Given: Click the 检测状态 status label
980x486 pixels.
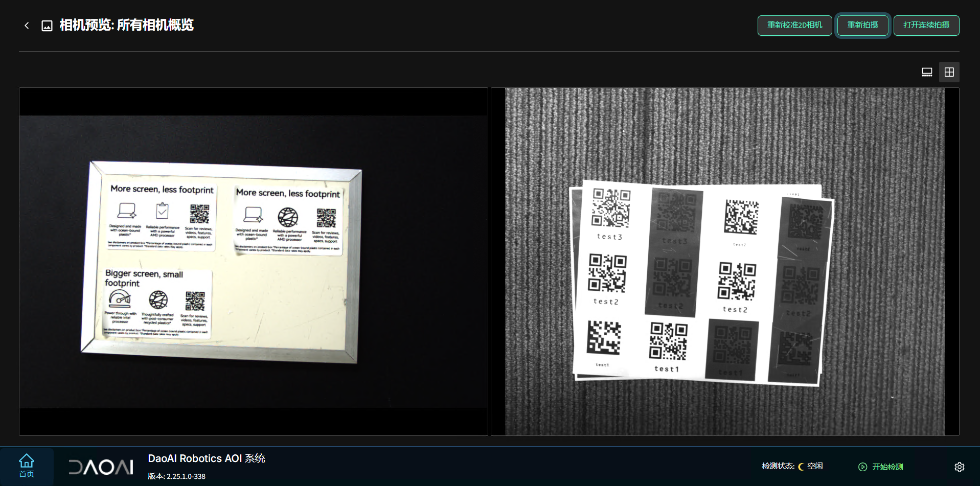Looking at the screenshot, I should (x=778, y=466).
